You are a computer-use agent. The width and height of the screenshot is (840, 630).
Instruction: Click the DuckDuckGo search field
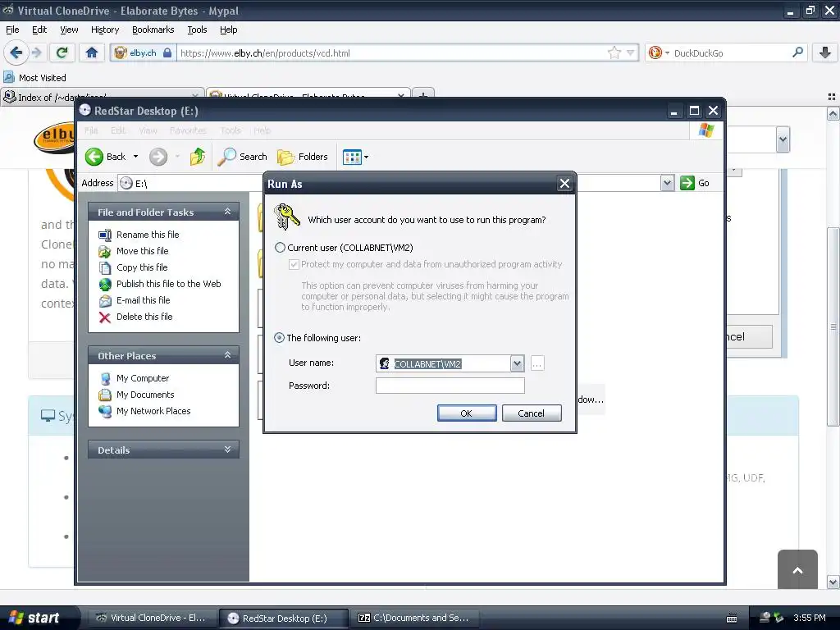coord(730,52)
